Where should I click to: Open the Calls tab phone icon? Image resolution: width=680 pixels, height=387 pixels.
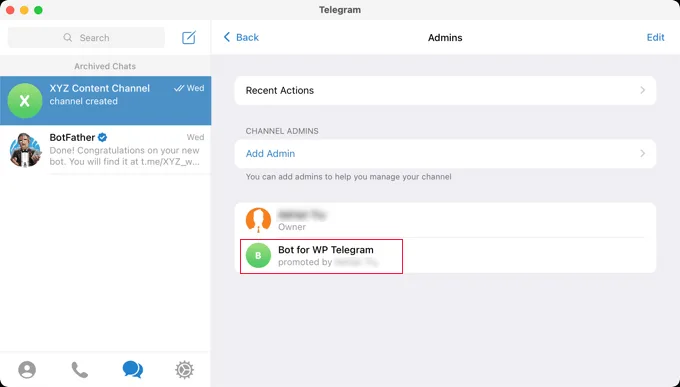pos(79,370)
